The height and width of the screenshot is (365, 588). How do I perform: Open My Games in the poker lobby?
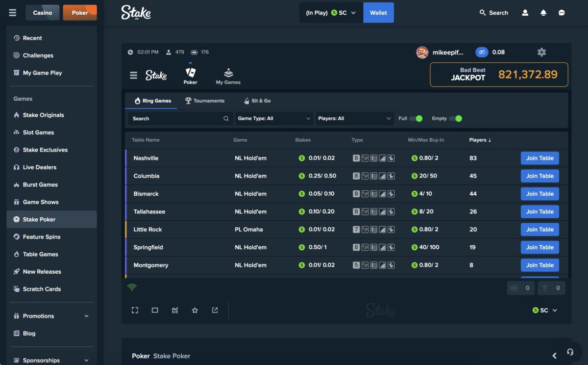[x=228, y=76]
